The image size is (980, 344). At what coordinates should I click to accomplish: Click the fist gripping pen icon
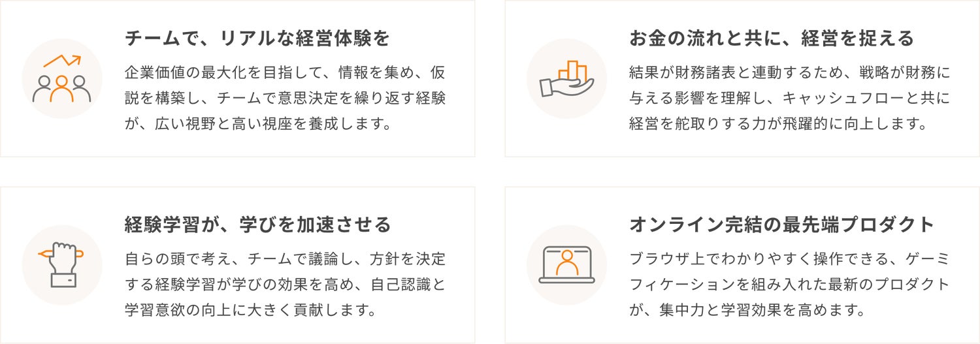point(62,265)
